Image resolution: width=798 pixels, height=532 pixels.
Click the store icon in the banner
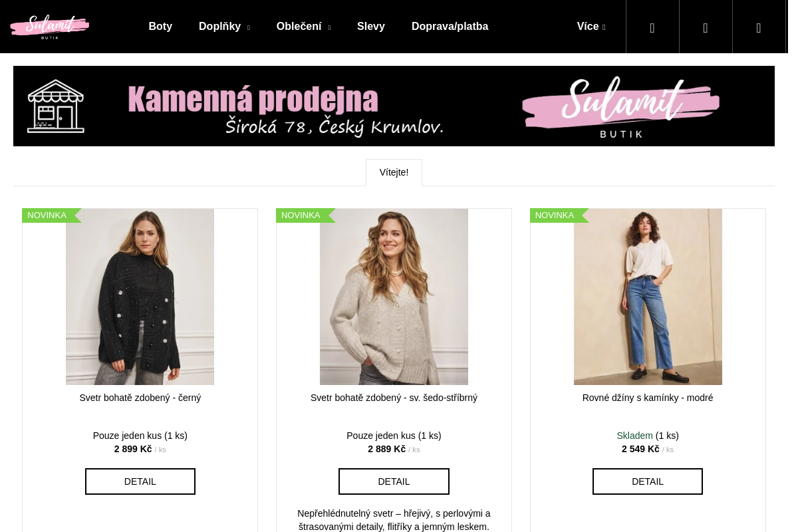pyautogui.click(x=56, y=105)
